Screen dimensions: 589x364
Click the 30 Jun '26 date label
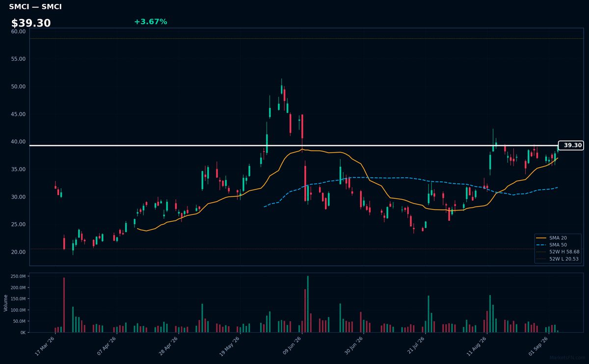tap(353, 346)
